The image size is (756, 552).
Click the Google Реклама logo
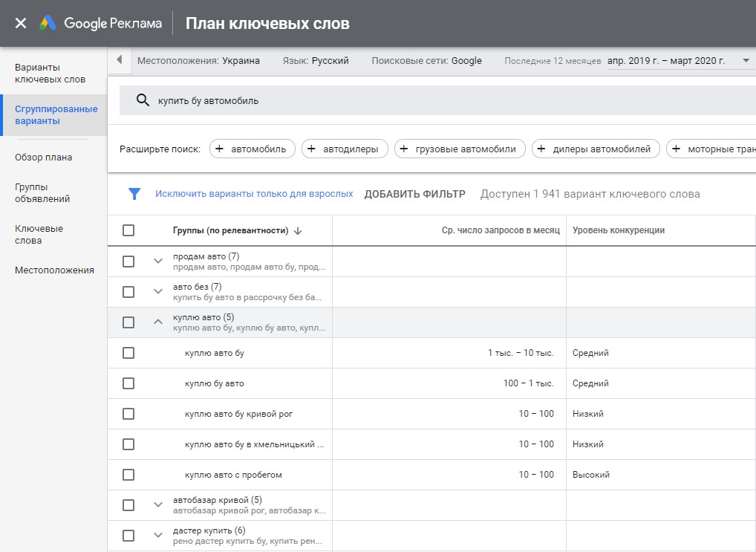[101, 23]
